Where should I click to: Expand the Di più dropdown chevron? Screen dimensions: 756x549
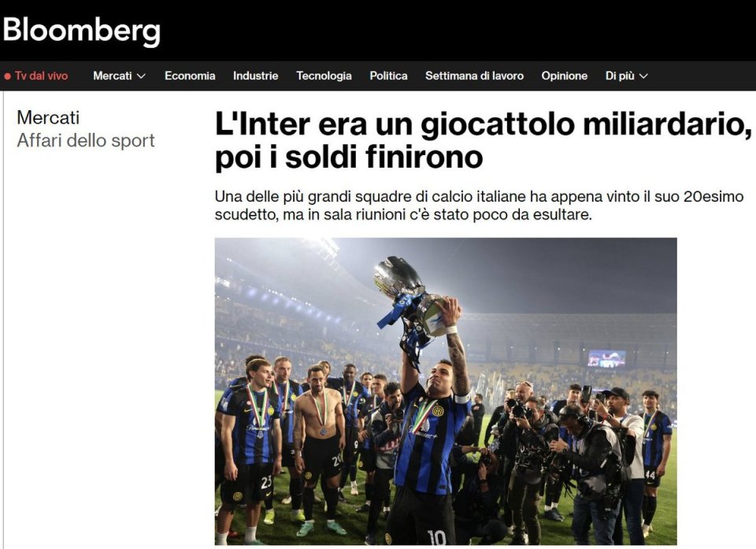click(643, 76)
